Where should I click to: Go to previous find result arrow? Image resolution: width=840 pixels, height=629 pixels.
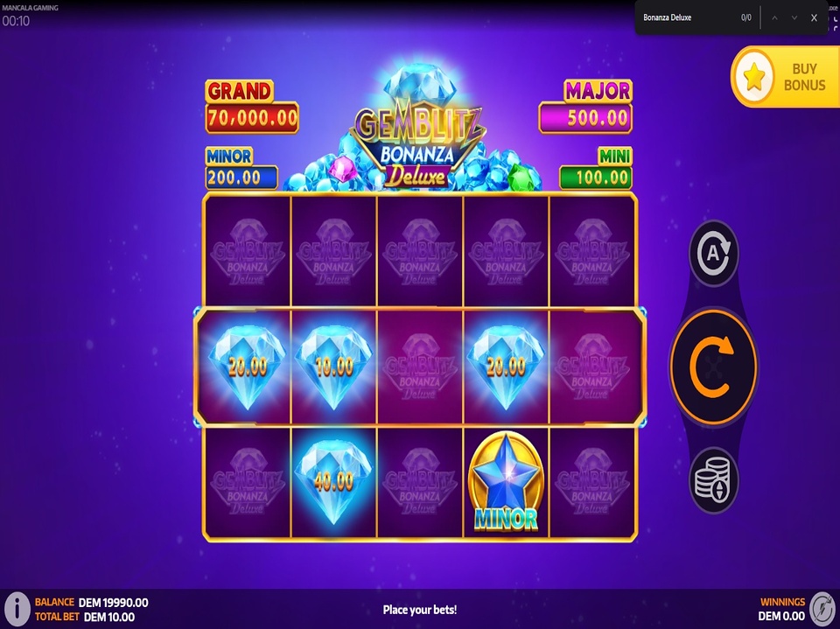pyautogui.click(x=774, y=17)
